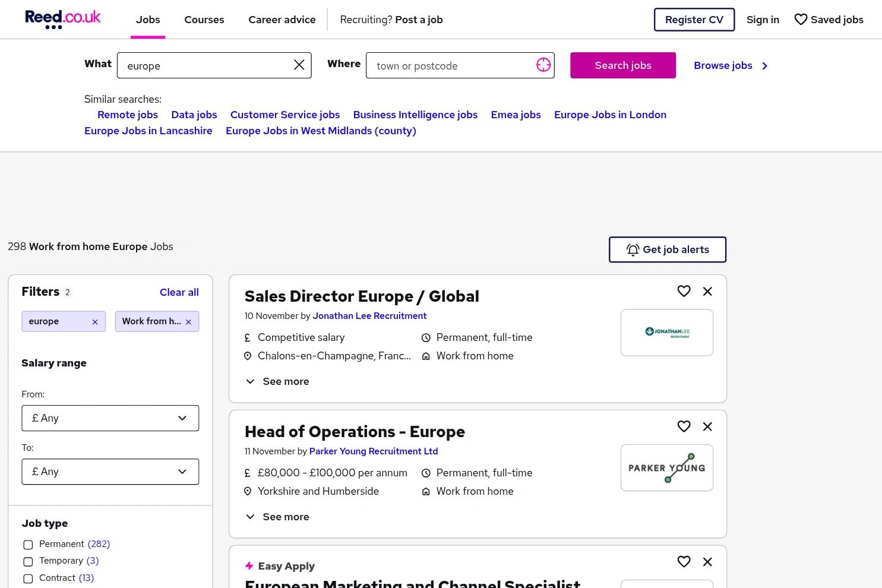Screen dimensions: 882x588
Task: Remove the 'Work from h...' filter chip
Action: click(188, 322)
